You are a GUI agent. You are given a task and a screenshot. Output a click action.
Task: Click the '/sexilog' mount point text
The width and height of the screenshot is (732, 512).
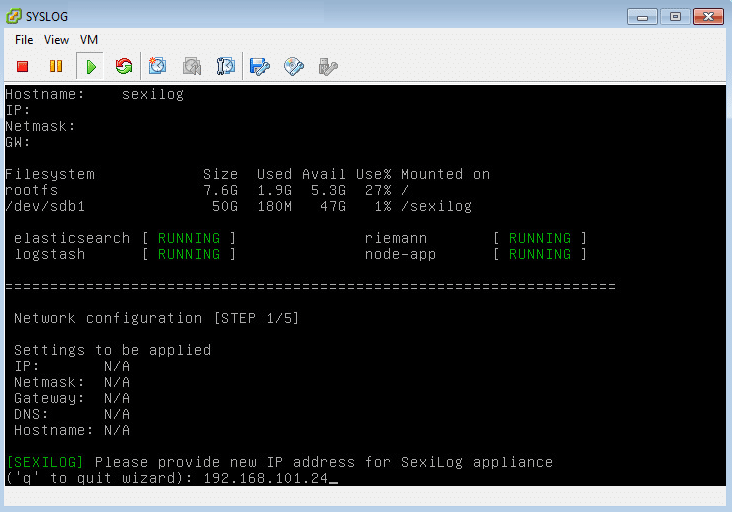(x=436, y=206)
